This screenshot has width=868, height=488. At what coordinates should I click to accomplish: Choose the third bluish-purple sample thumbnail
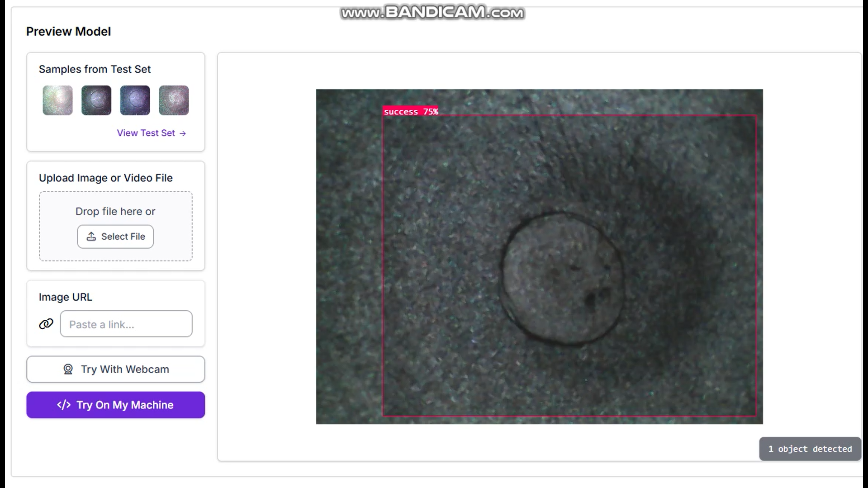pyautogui.click(x=135, y=100)
